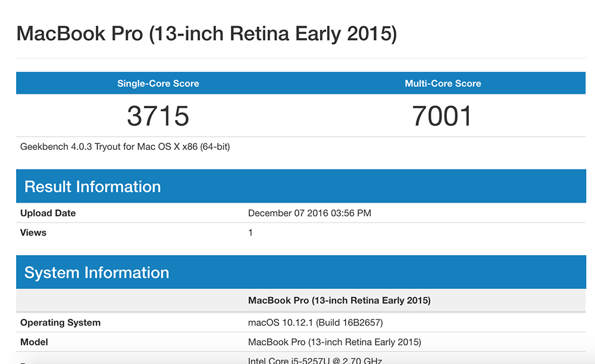Click the bold MacBook Pro table column header
Image resolution: width=595 pixels, height=364 pixels.
coord(339,300)
